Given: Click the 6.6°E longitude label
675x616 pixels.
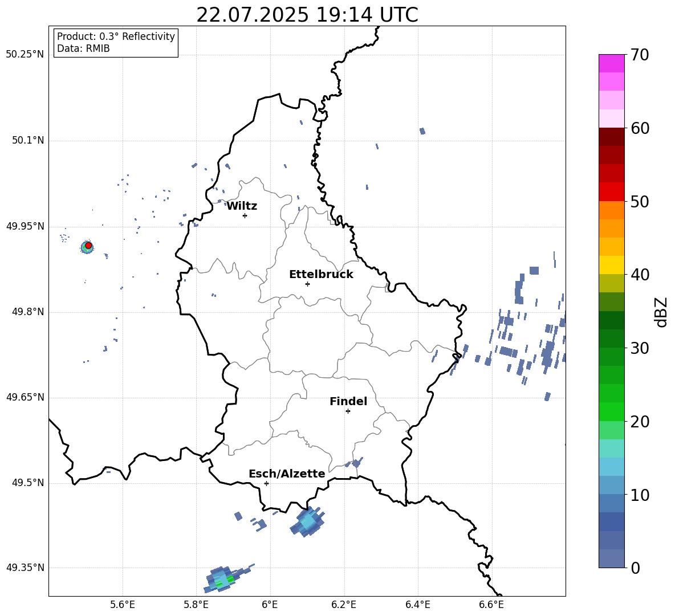Looking at the screenshot, I should (x=491, y=605).
